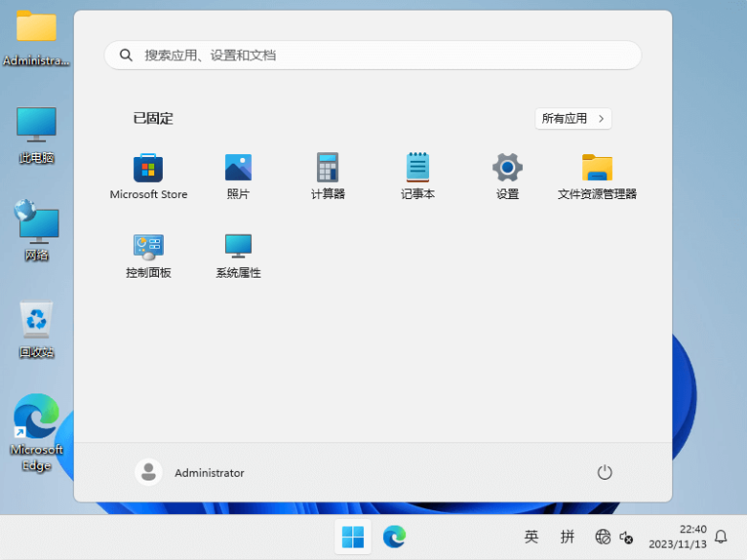
Task: Open the notification bell icon
Action: (x=721, y=537)
